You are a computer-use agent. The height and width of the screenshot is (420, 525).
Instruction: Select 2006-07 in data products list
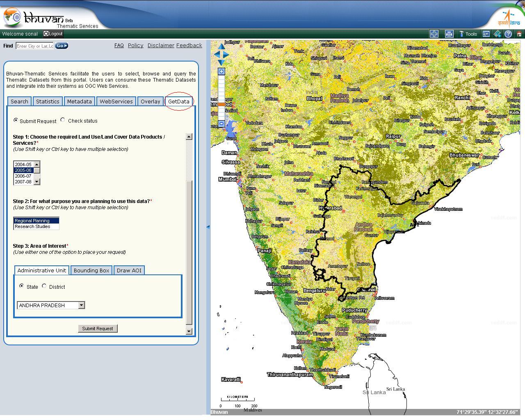coord(23,176)
